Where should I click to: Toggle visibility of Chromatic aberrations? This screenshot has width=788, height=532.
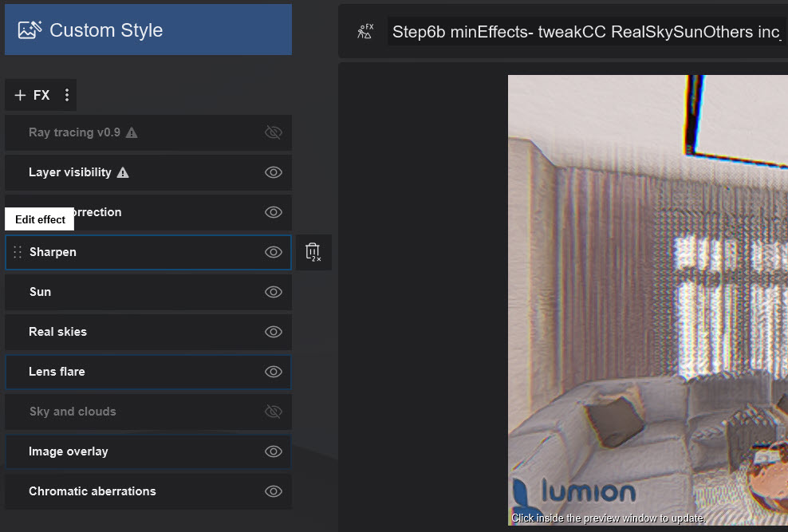click(274, 491)
